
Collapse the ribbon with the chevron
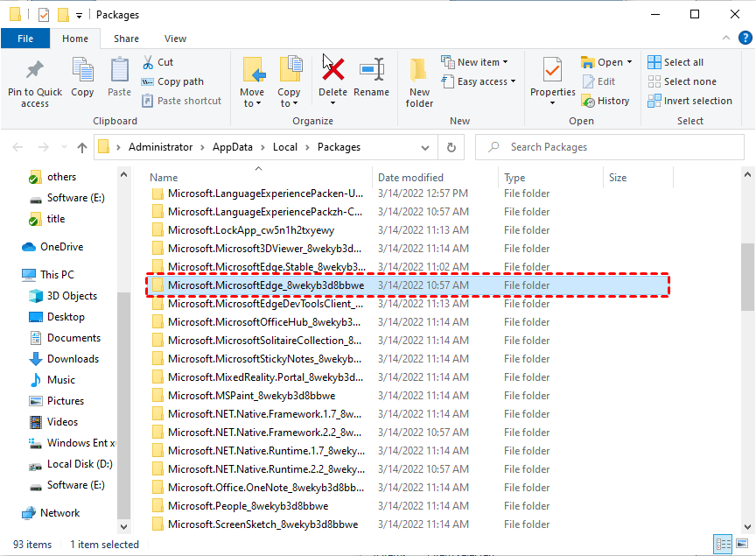[x=725, y=39]
